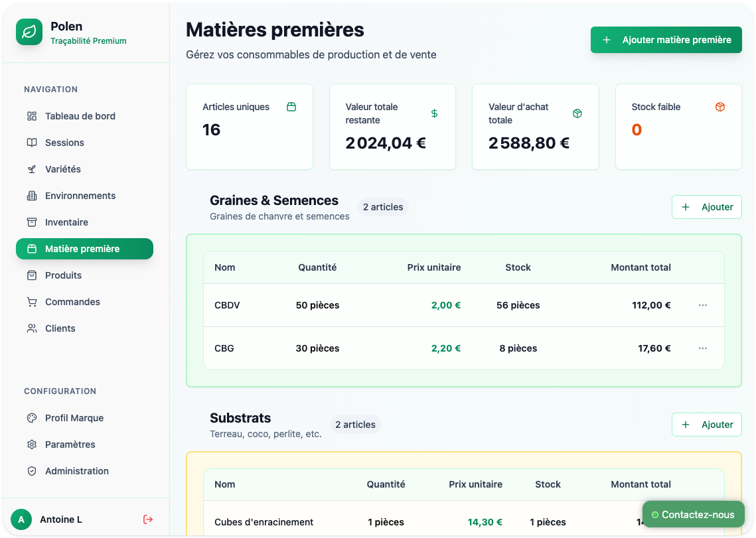Click the Commandes cart icon
Screen dimensions: 756x538
pos(32,302)
